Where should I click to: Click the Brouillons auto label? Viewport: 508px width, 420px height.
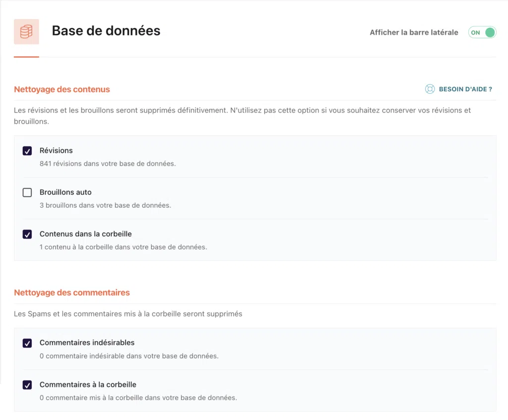click(x=65, y=192)
